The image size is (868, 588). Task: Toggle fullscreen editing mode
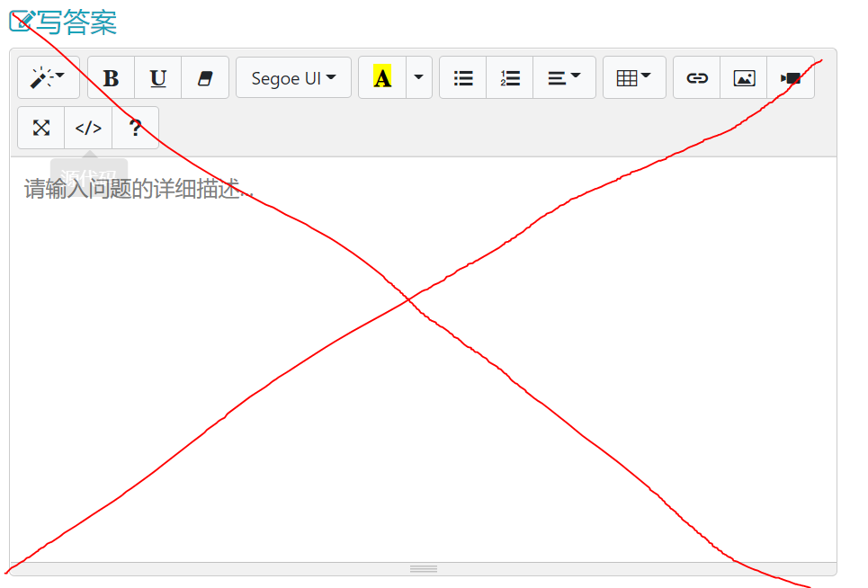tap(40, 128)
